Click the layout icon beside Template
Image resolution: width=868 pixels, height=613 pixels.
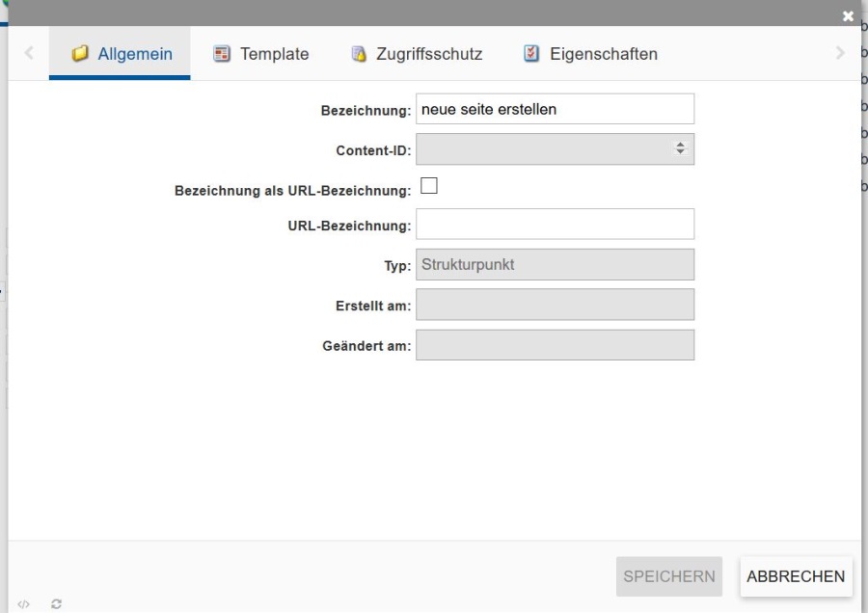pyautogui.click(x=222, y=54)
